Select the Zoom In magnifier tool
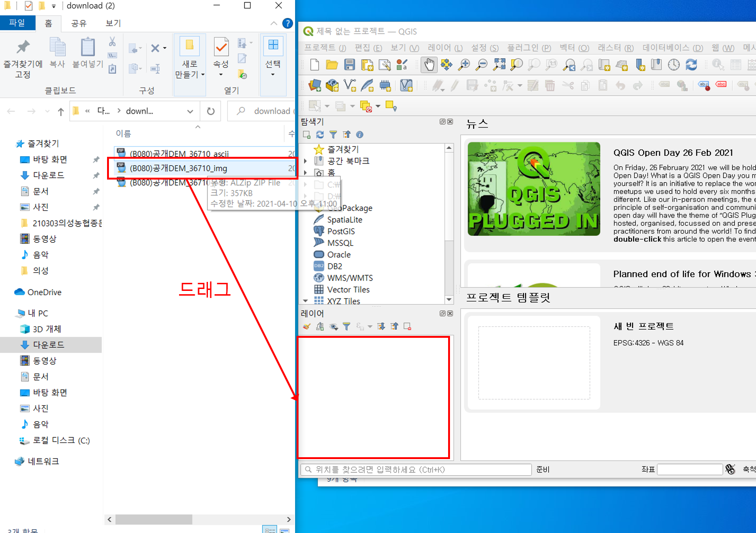 click(x=464, y=65)
